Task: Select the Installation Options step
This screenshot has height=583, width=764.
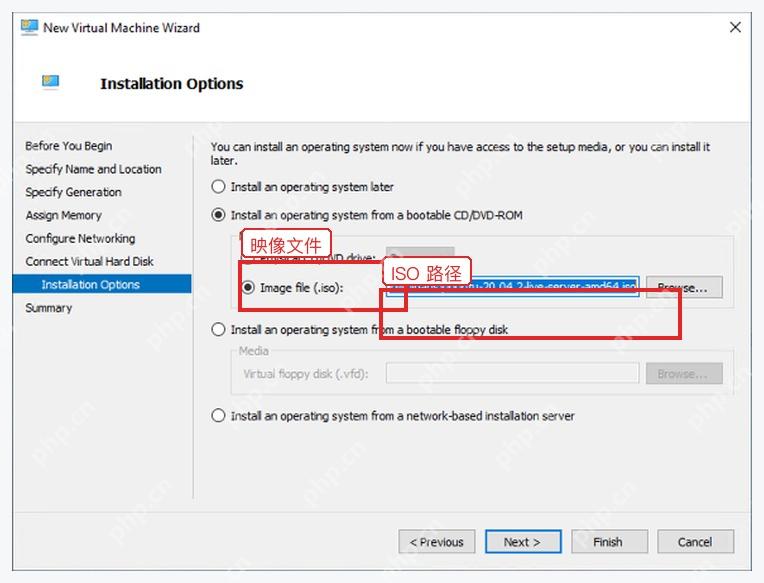Action: [102, 284]
